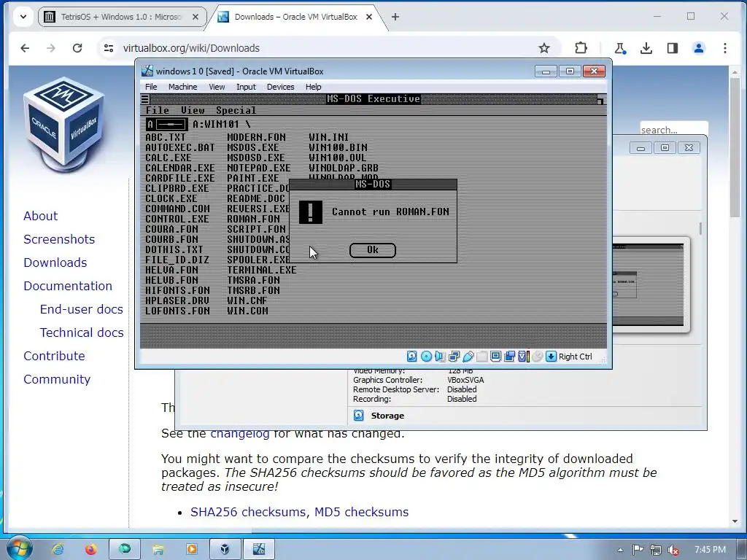Bookmark this page with the star icon
This screenshot has height=560, width=747.
click(x=544, y=48)
